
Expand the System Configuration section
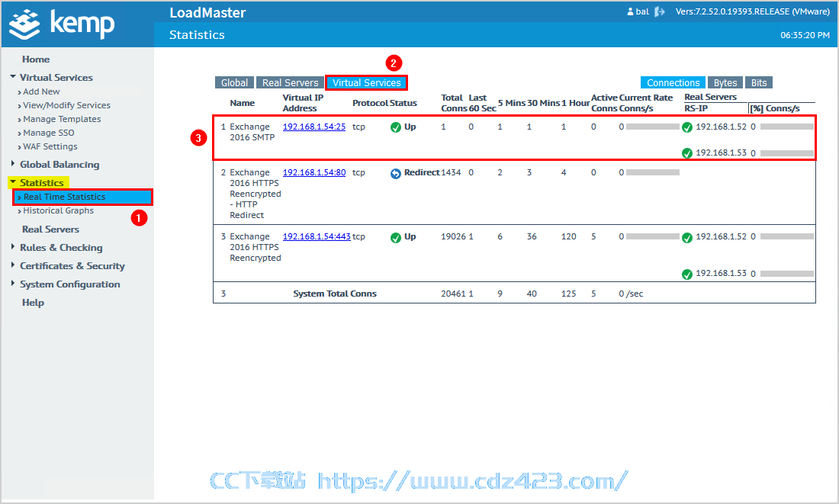point(13,283)
